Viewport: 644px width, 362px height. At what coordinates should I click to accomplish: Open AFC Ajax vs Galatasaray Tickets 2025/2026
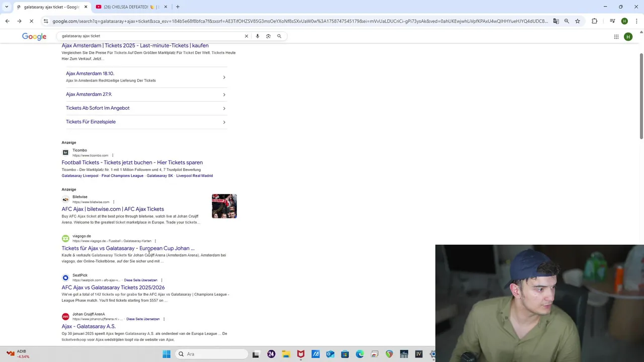pyautogui.click(x=113, y=288)
